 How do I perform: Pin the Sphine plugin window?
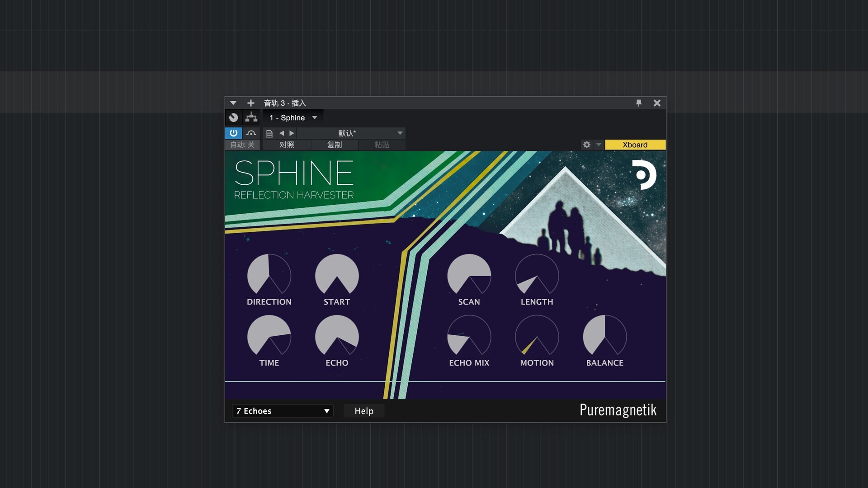click(639, 103)
